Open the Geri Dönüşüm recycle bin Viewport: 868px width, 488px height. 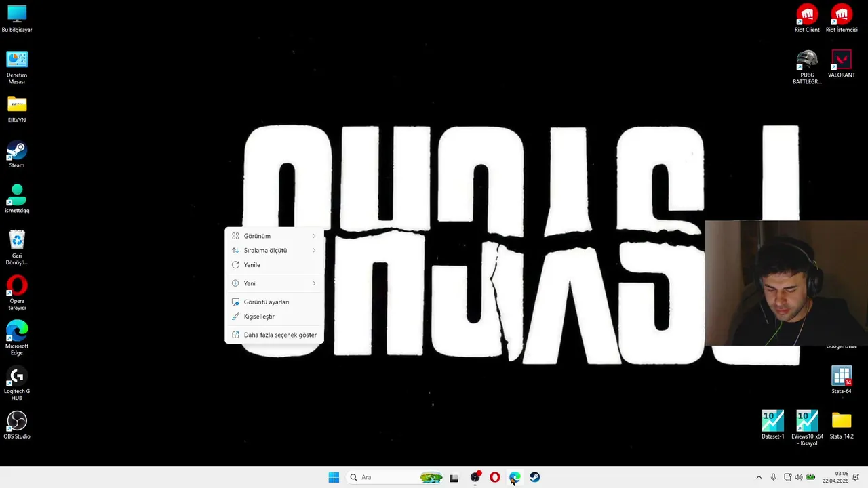tap(17, 248)
